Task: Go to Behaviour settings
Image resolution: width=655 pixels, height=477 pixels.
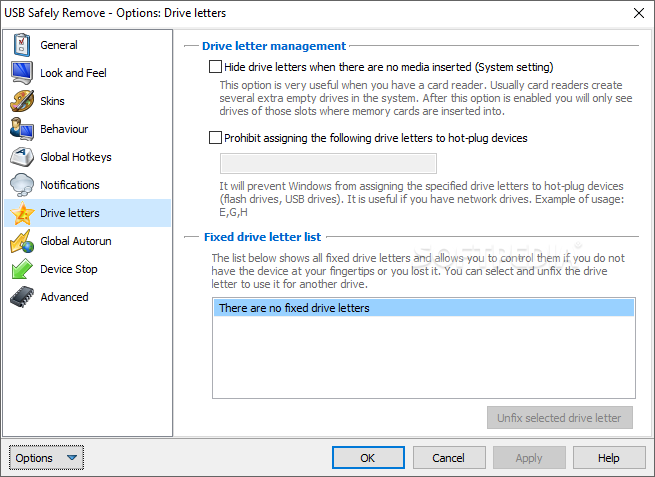Action: (88, 129)
